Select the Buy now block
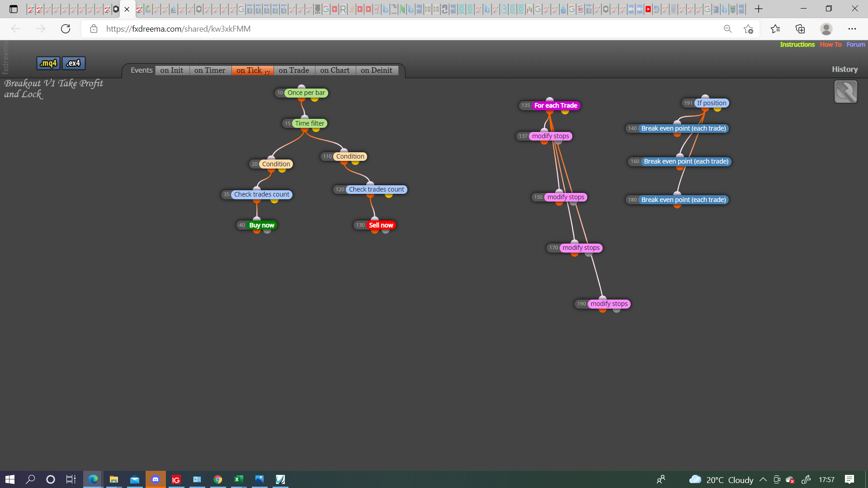Image resolution: width=868 pixels, height=488 pixels. tap(261, 225)
